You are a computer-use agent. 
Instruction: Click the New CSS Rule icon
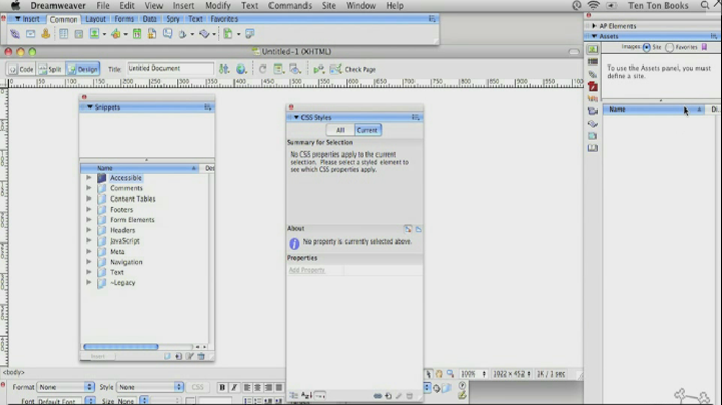[388, 396]
